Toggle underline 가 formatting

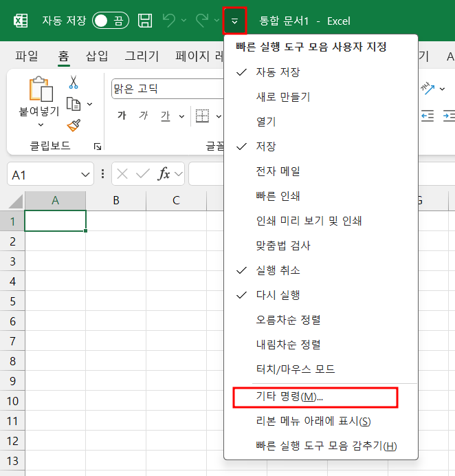tap(166, 116)
